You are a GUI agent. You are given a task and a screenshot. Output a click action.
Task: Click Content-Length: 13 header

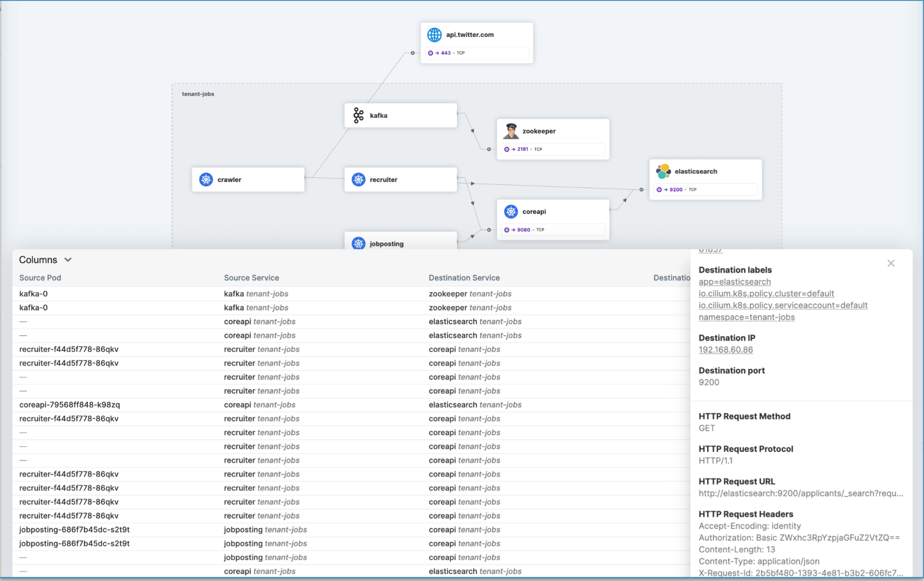pos(737,549)
